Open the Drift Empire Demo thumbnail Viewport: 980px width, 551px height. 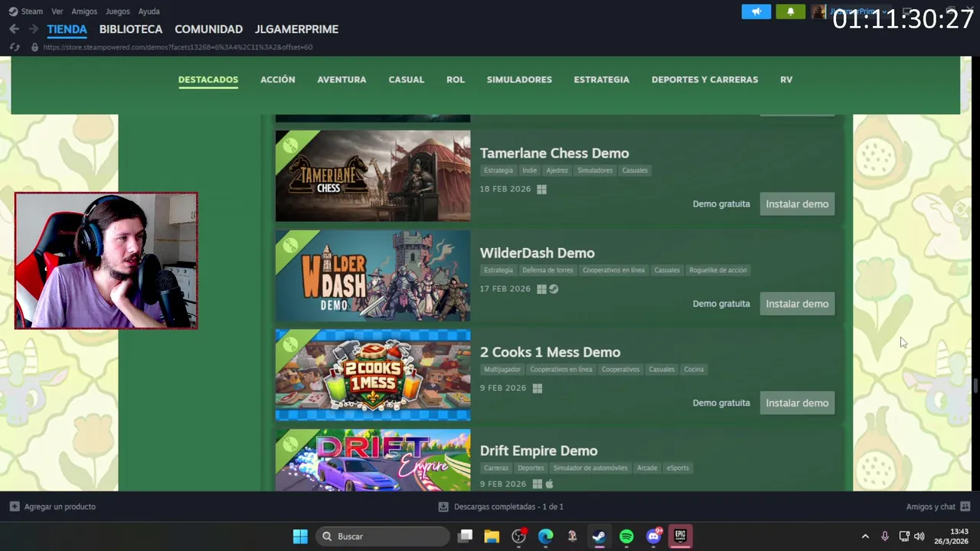click(x=373, y=460)
